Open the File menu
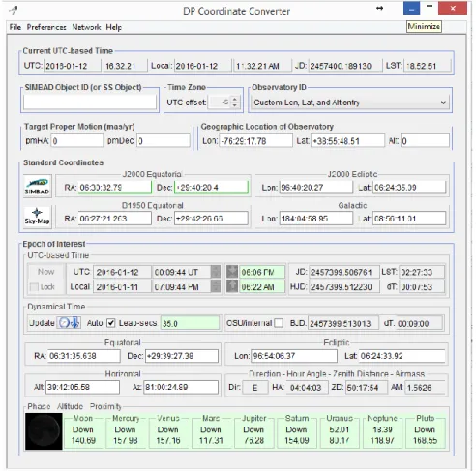476x471 pixels. click(15, 27)
